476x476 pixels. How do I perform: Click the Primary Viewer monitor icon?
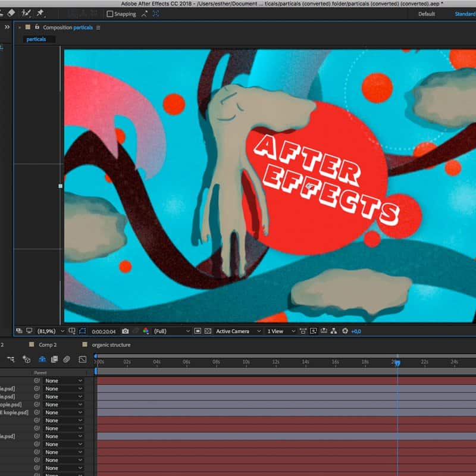click(29, 331)
